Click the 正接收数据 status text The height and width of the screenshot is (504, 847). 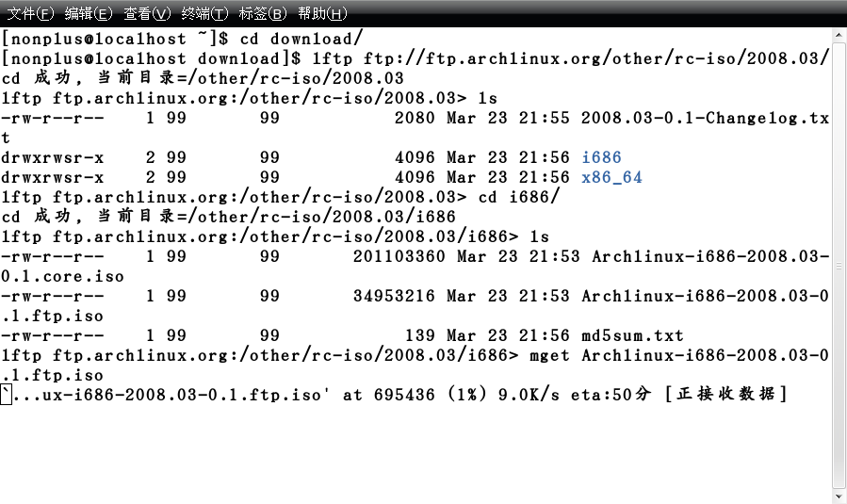[x=725, y=394]
